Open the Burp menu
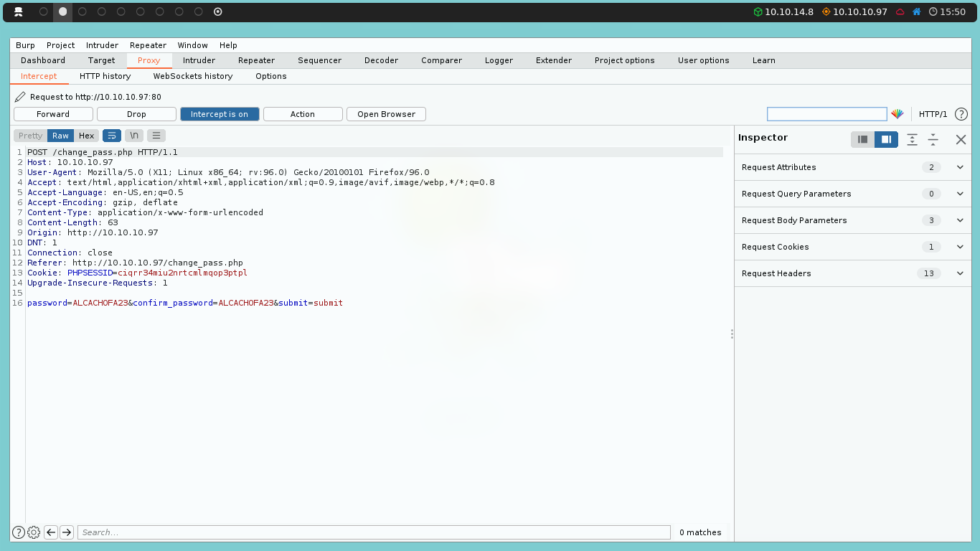The width and height of the screenshot is (980, 551). [x=25, y=45]
